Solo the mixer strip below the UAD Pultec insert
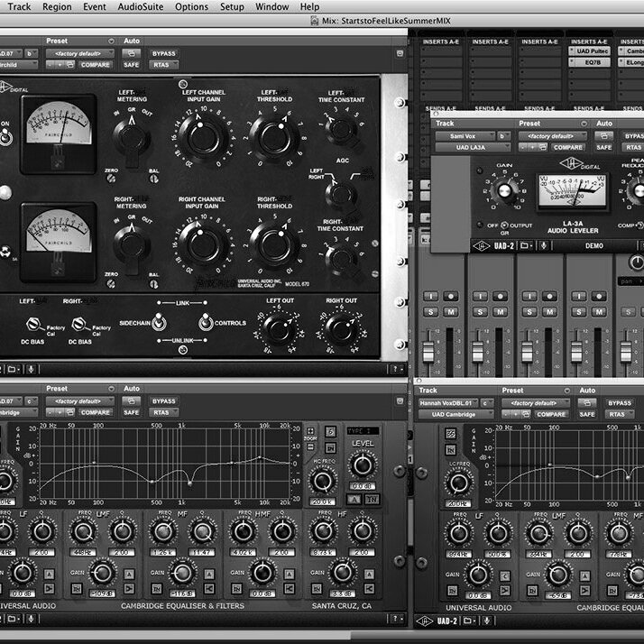Screen dimensions: 644x644 [579, 312]
